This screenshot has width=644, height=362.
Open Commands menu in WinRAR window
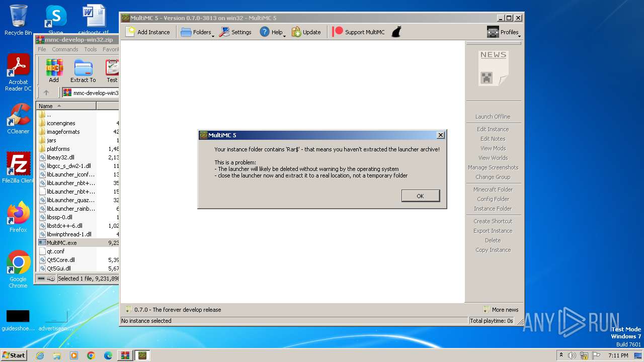[x=65, y=49]
